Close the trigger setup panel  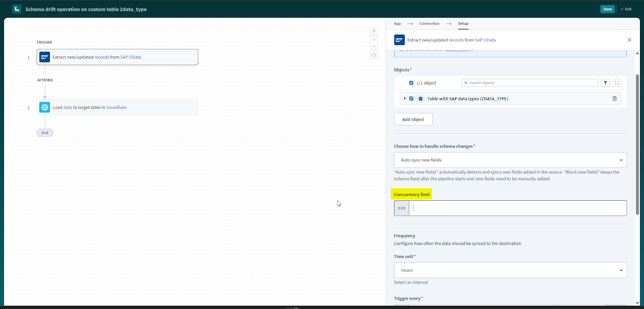click(x=629, y=40)
